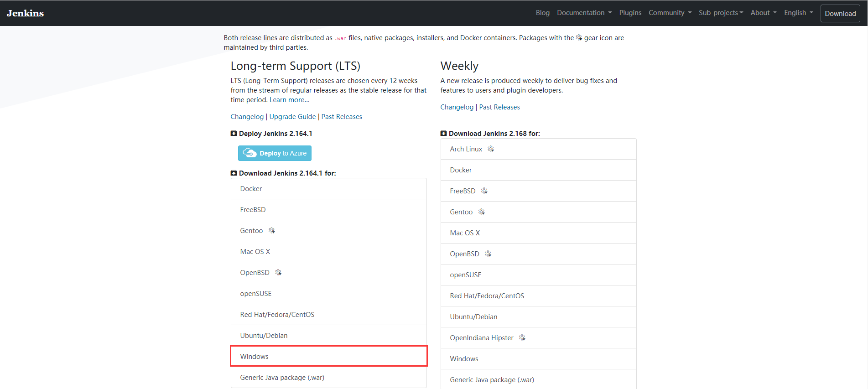
Task: Expand the Documentation dropdown menu
Action: [x=584, y=13]
